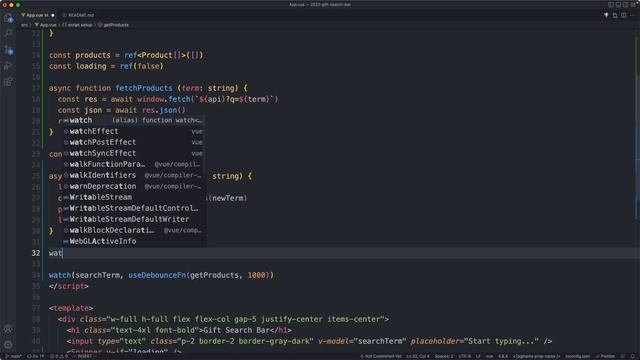Select the watchPostEffect suggestion

(135, 142)
